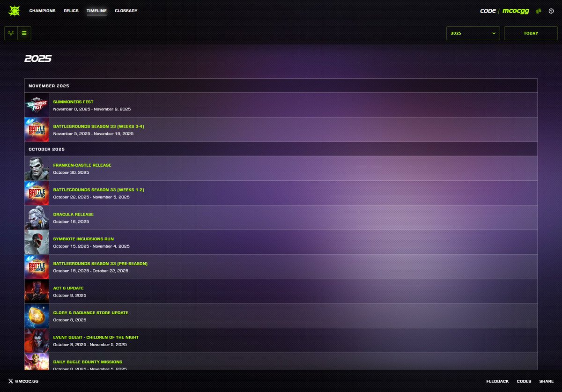The width and height of the screenshot is (562, 392).
Task: Click Share in the footer
Action: (x=547, y=381)
